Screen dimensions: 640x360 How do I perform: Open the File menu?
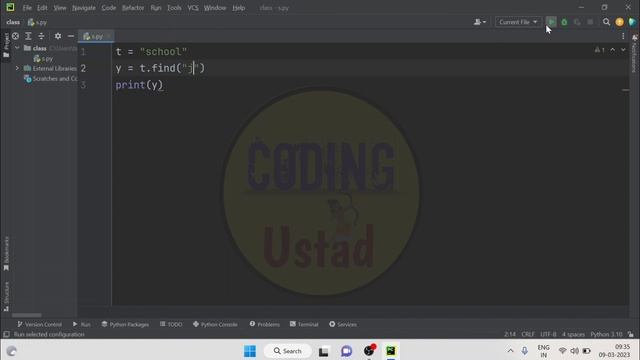(27, 8)
